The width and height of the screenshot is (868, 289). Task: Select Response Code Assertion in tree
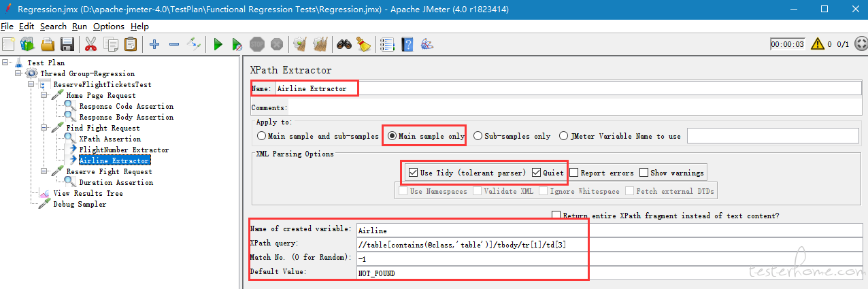pos(126,106)
